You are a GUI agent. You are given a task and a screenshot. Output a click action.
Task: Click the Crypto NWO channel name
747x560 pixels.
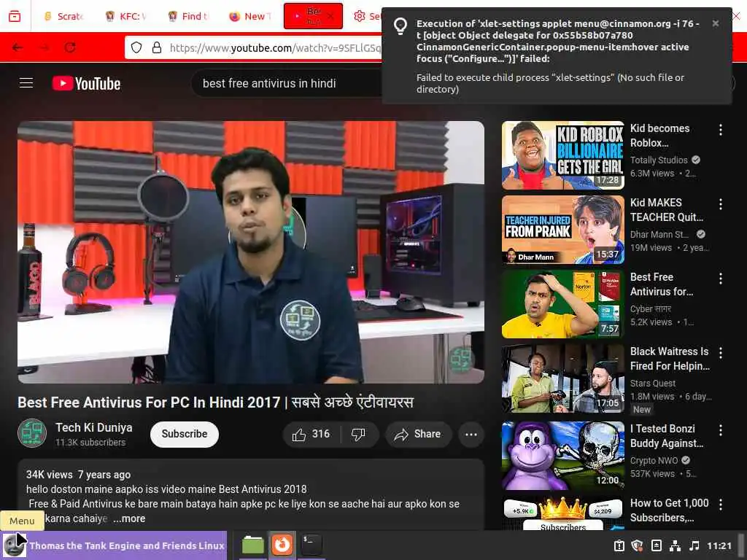(x=654, y=461)
